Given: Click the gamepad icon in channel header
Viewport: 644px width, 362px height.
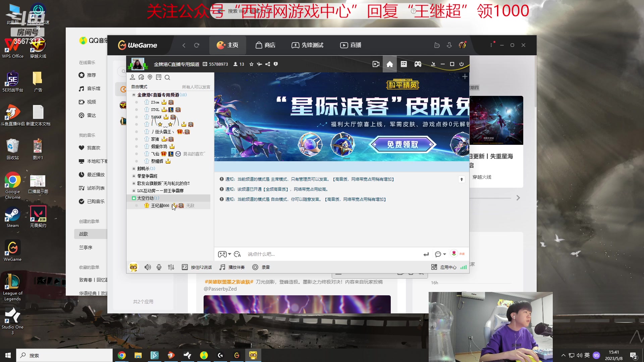Looking at the screenshot, I should click(418, 64).
